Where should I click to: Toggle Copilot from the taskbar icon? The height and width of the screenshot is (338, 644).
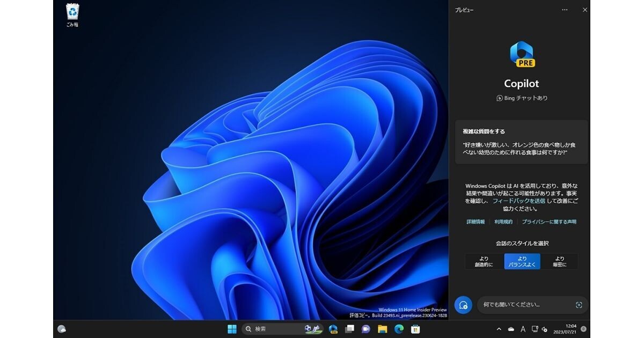333,329
